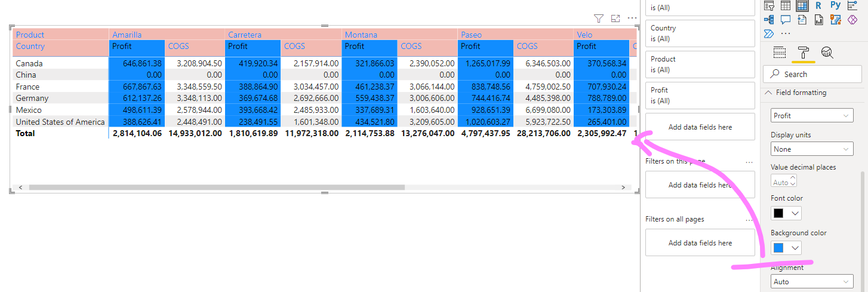
Task: Switch to the Fields tab
Action: pos(780,53)
